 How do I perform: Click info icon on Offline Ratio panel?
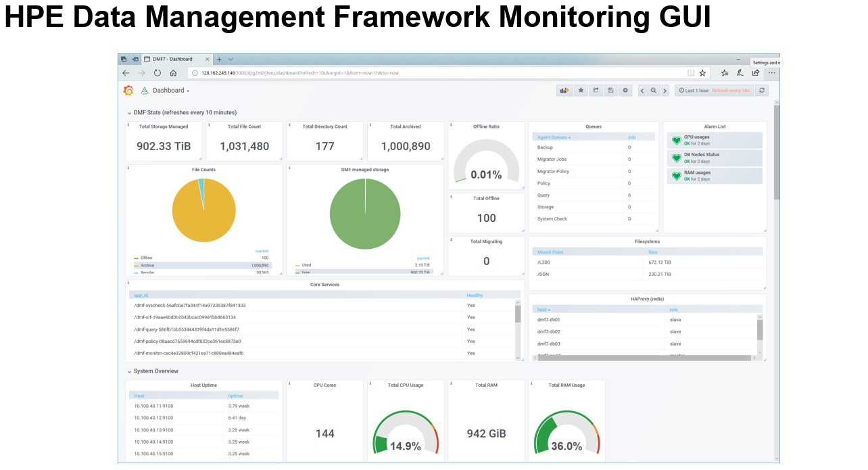pyautogui.click(x=451, y=124)
